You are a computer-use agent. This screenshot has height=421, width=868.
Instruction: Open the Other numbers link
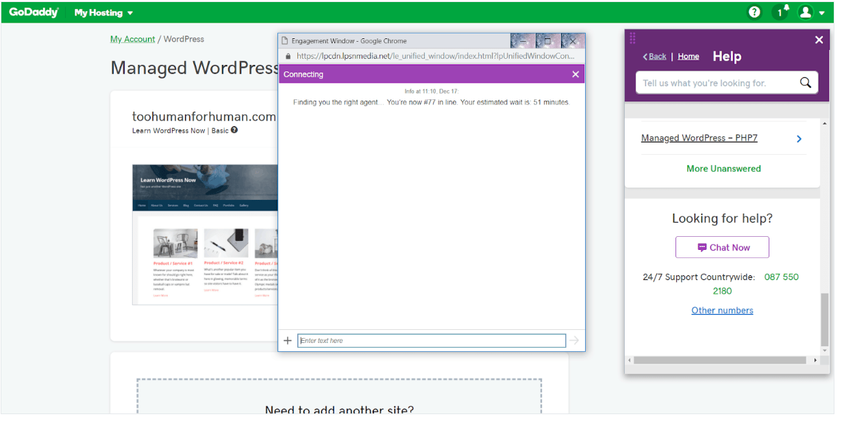[722, 310]
